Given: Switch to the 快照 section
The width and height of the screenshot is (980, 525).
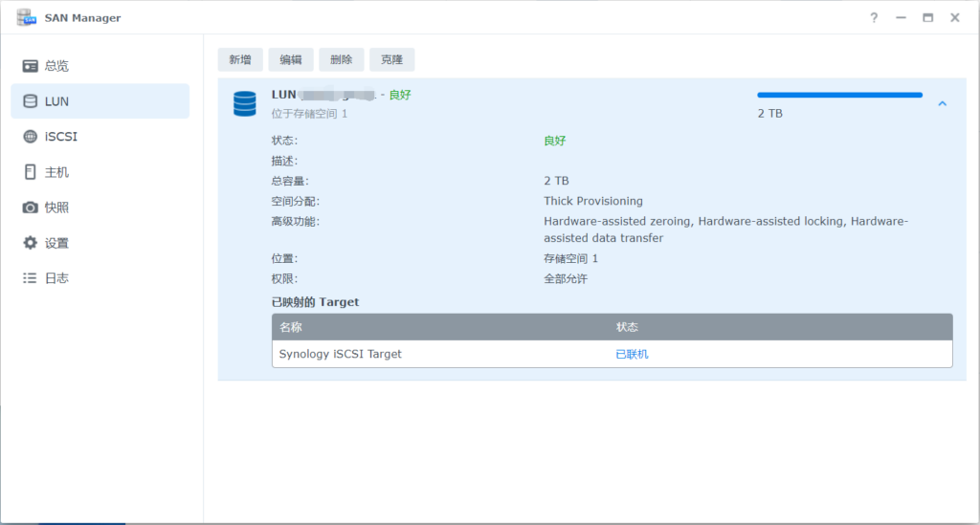Looking at the screenshot, I should (x=100, y=208).
